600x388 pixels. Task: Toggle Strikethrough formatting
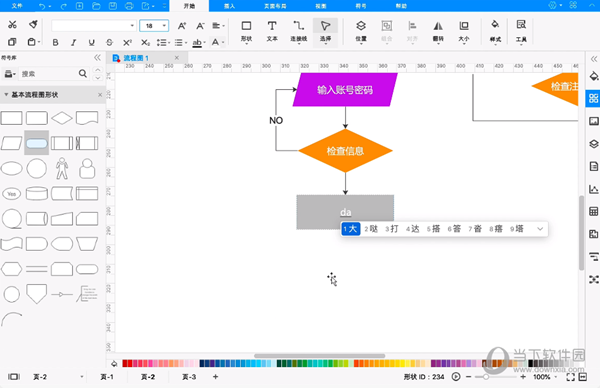click(109, 42)
